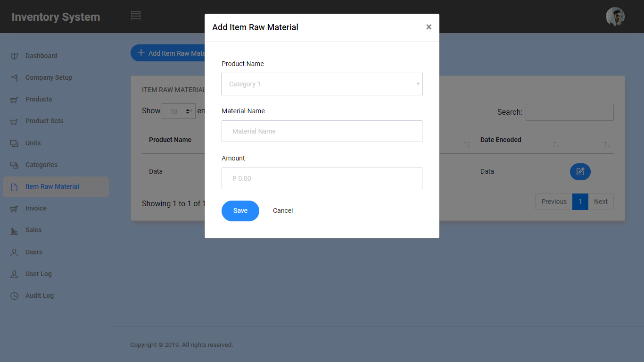
Task: Sort by Date Encoded column header
Action: 501,140
